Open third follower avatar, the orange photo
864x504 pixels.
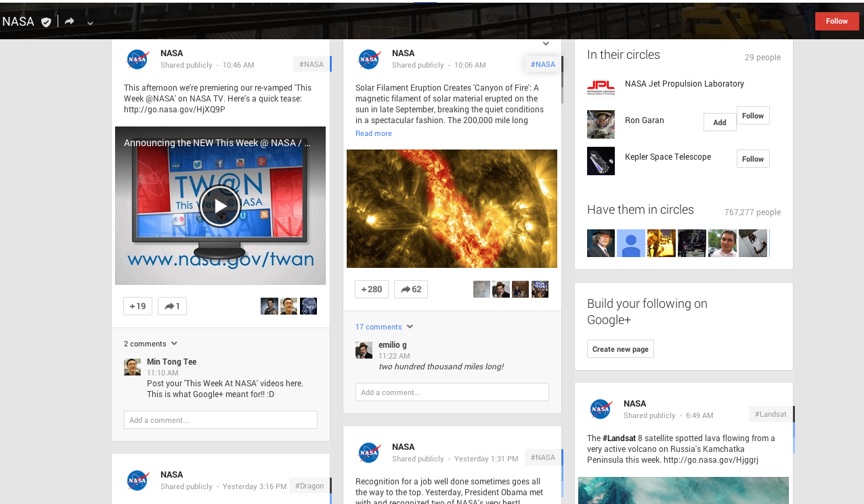(x=662, y=244)
